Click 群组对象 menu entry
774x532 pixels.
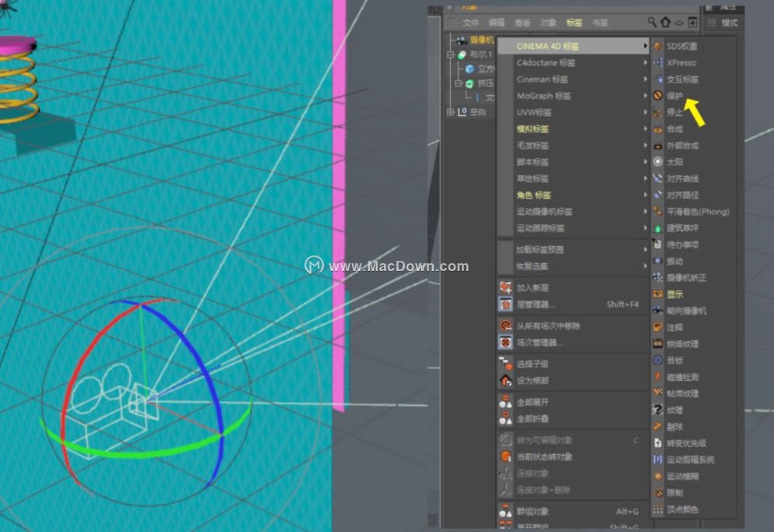pyautogui.click(x=573, y=511)
